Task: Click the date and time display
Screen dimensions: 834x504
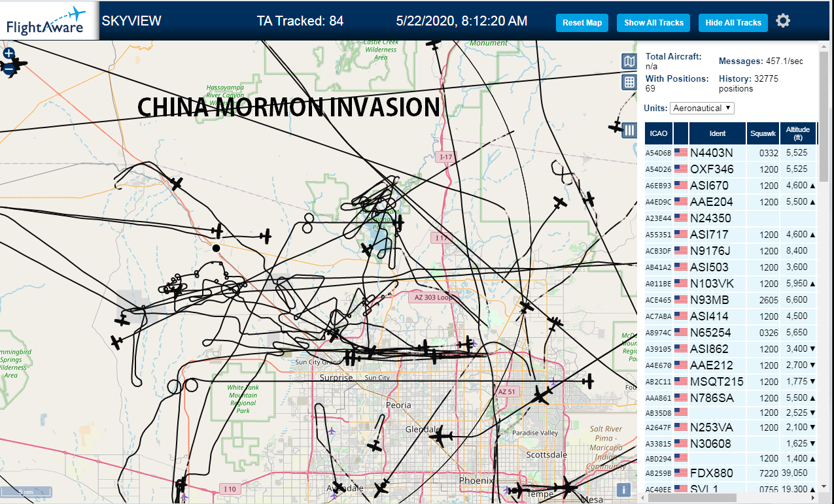Action: pos(462,21)
